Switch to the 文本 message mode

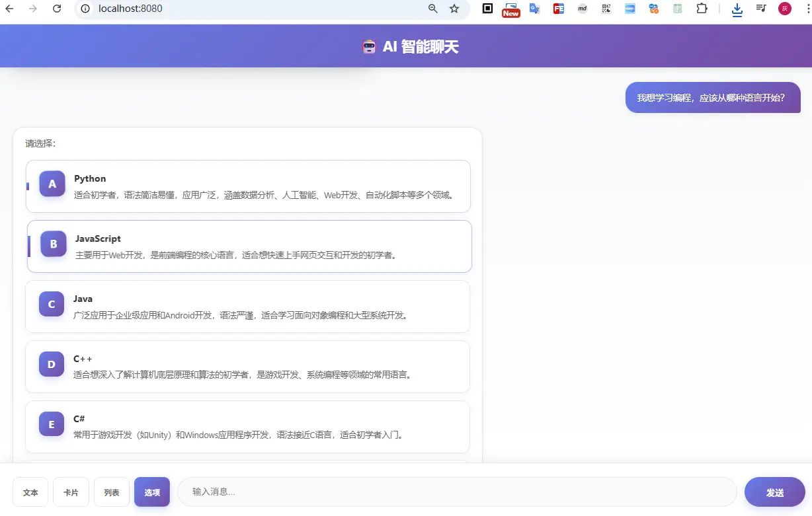30,492
